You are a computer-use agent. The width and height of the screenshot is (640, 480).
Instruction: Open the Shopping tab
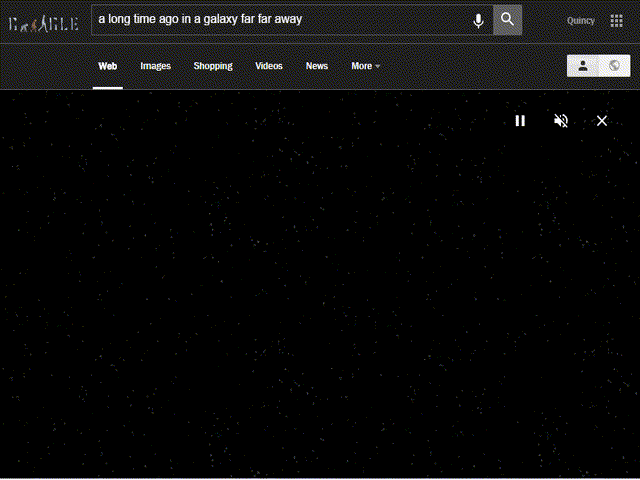coord(213,66)
